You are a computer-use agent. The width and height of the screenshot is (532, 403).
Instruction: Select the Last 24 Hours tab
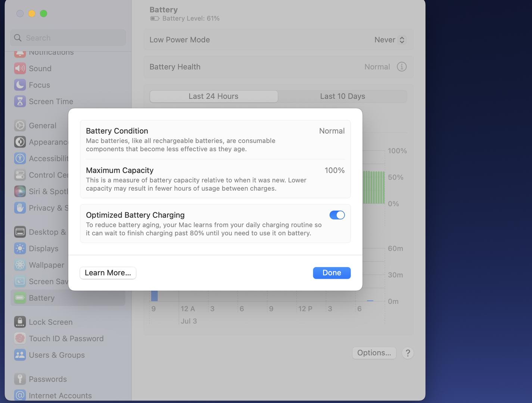point(214,96)
